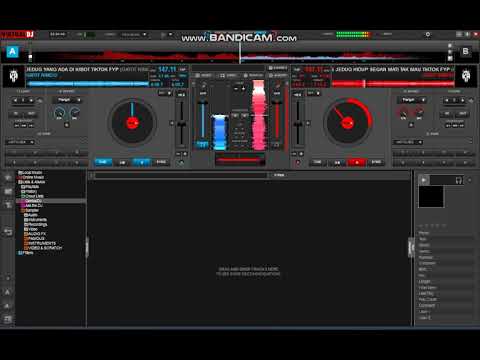Image resolution: width=480 pixels, height=360 pixels.
Task: Click the right deck track waveform strip
Action: pos(393,84)
